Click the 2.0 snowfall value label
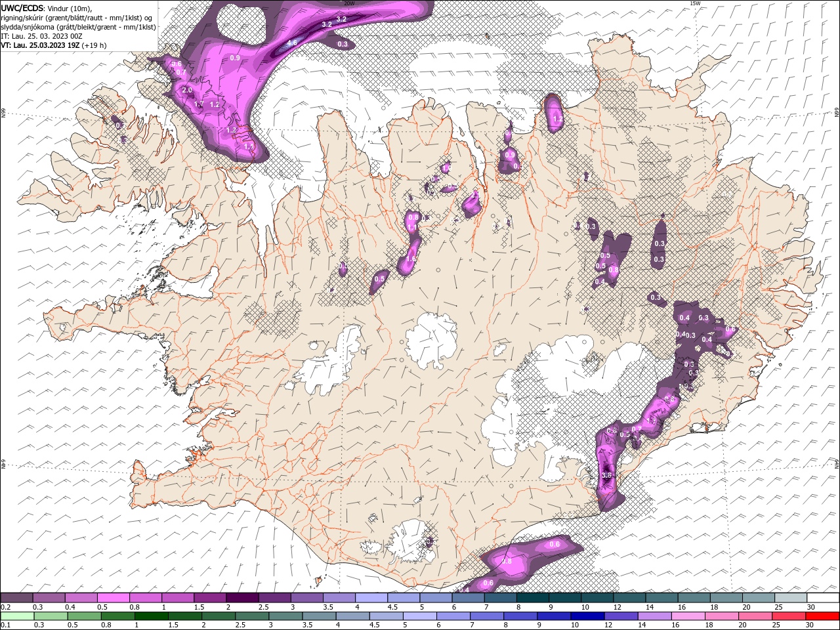The width and height of the screenshot is (840, 630). point(187,90)
